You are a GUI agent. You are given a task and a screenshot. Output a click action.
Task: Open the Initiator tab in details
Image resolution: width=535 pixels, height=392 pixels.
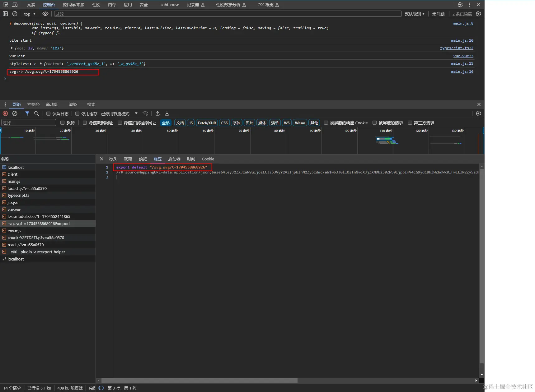coord(174,159)
